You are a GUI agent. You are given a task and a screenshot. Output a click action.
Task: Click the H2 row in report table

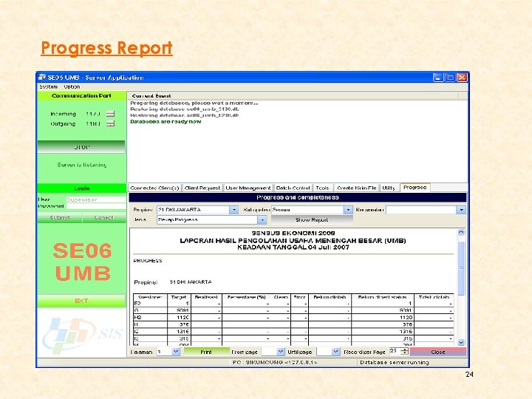click(x=293, y=318)
